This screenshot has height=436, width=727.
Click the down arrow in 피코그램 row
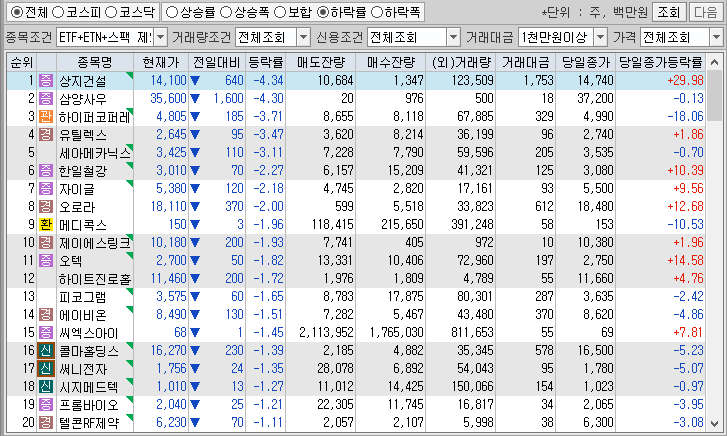(x=195, y=296)
